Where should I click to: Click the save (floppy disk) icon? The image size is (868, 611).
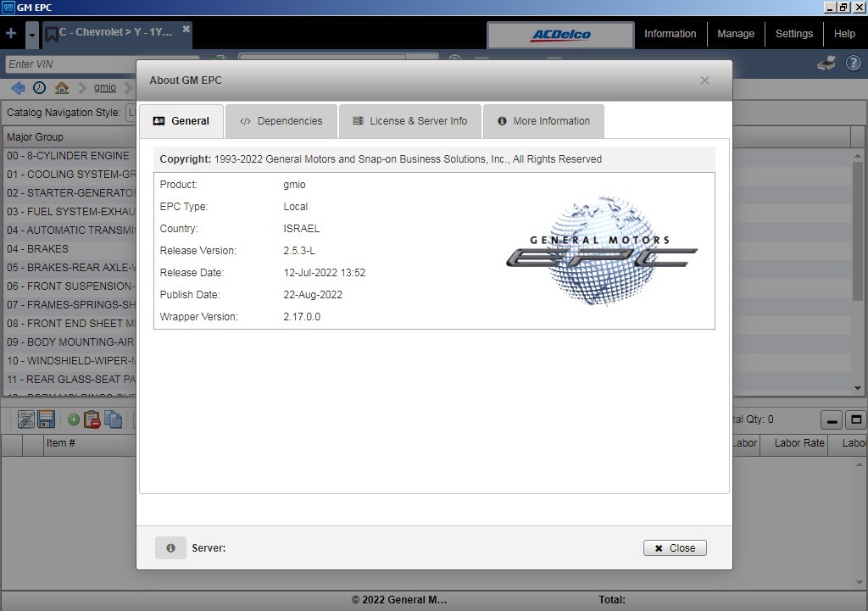[46, 419]
